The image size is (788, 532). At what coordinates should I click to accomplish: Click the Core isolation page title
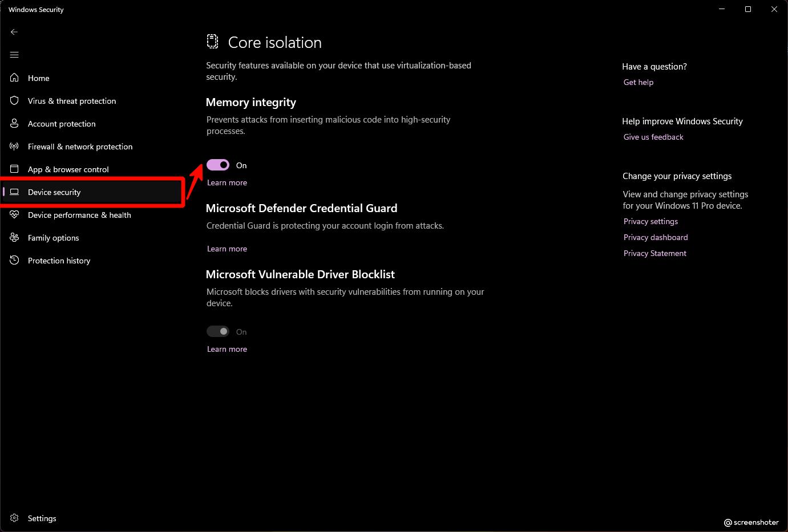point(275,42)
